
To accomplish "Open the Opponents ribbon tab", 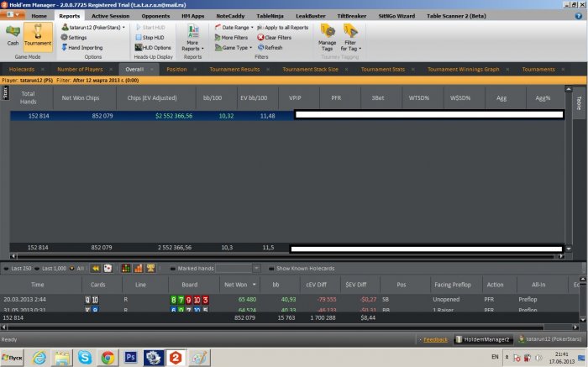I will [155, 16].
